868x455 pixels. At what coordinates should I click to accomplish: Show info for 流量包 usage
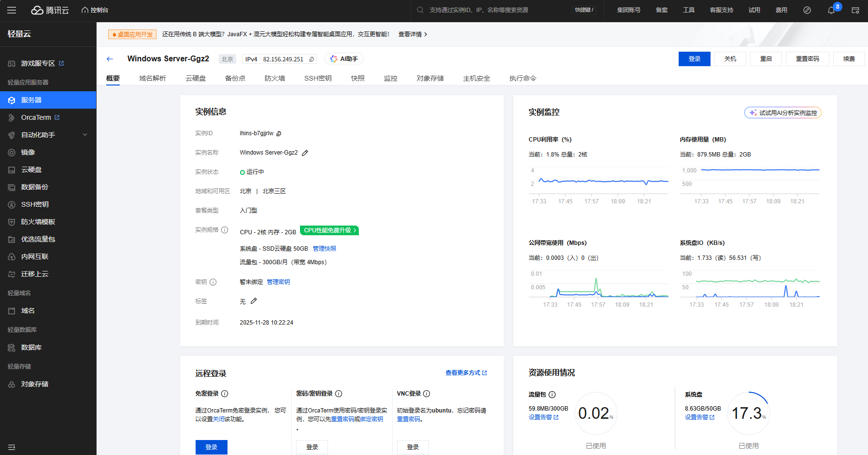click(x=552, y=395)
